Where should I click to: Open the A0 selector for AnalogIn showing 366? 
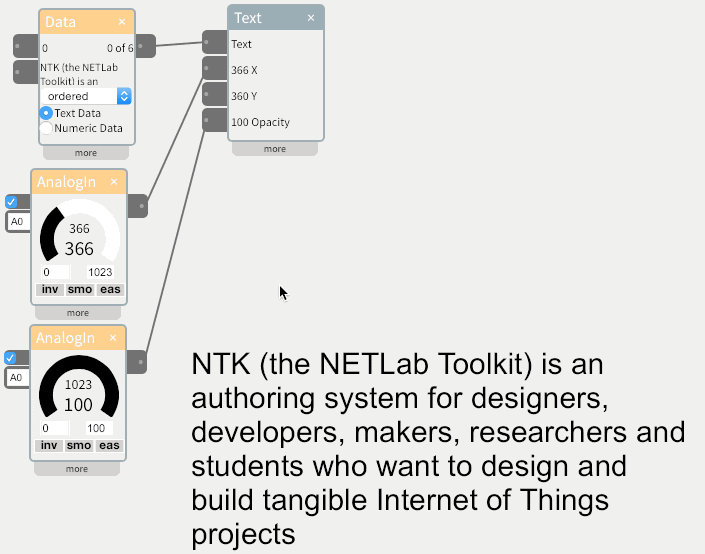[x=18, y=221]
